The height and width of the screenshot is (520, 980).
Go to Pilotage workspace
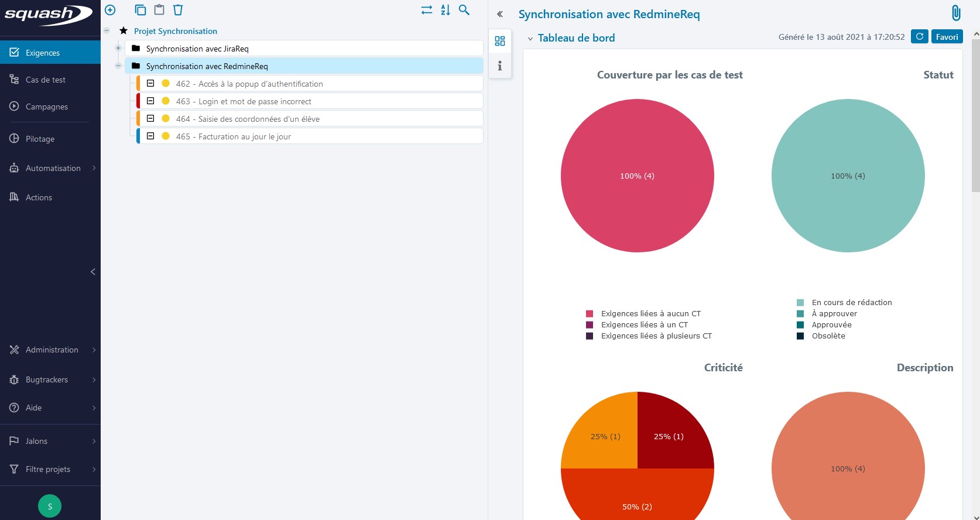[x=50, y=139]
